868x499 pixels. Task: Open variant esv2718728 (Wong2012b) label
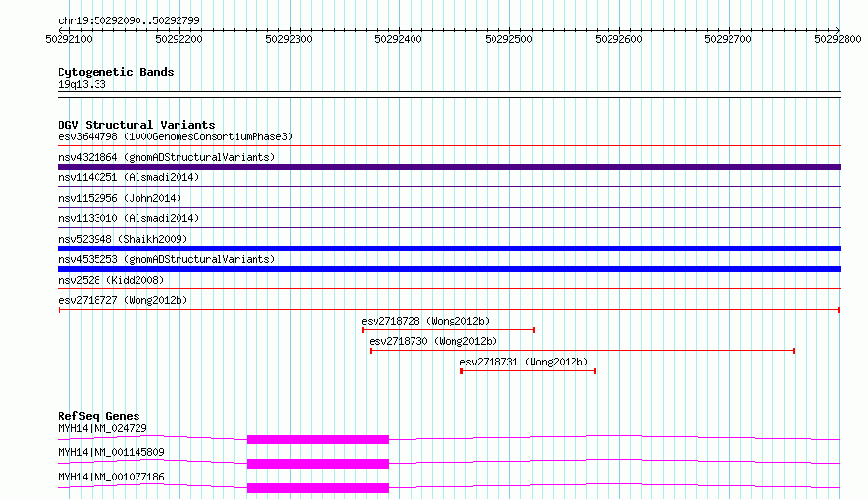coord(425,321)
